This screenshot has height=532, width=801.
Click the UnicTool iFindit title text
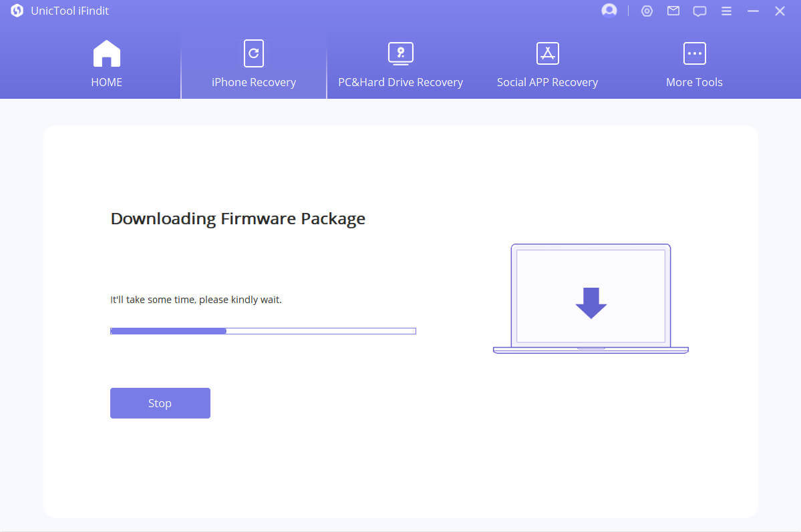coord(70,11)
